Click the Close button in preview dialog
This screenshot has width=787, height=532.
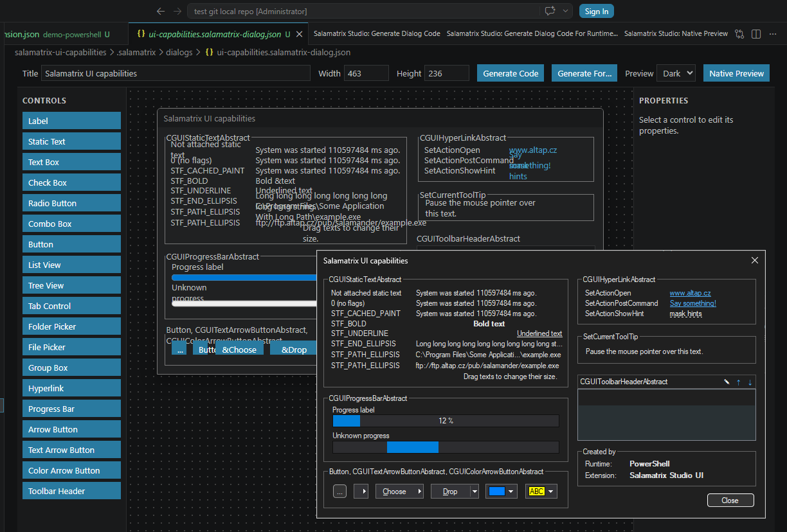730,501
